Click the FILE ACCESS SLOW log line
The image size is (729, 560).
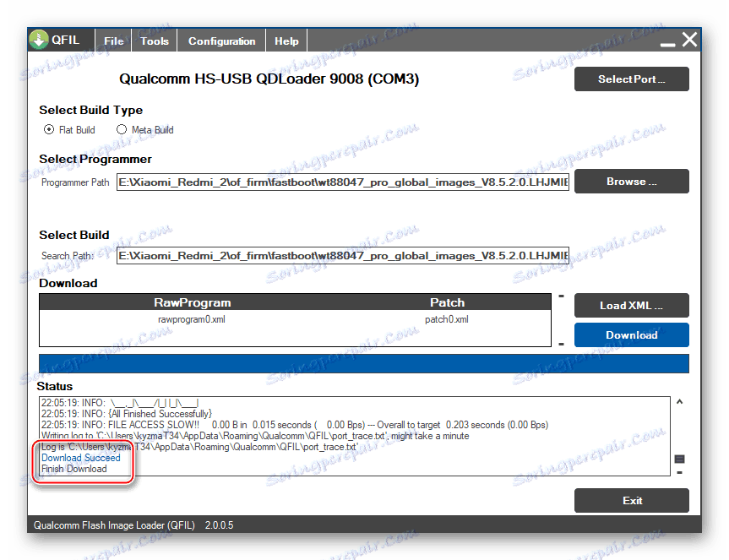(x=295, y=425)
